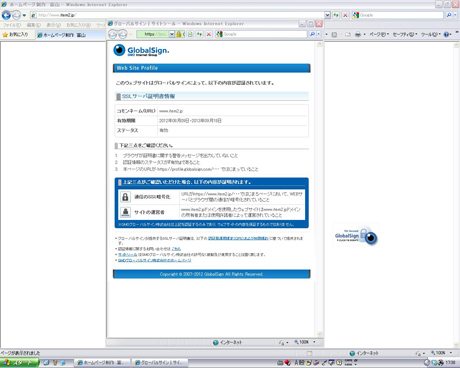
Task: Click the back arrow in main browser
Action: pyautogui.click(x=6, y=15)
